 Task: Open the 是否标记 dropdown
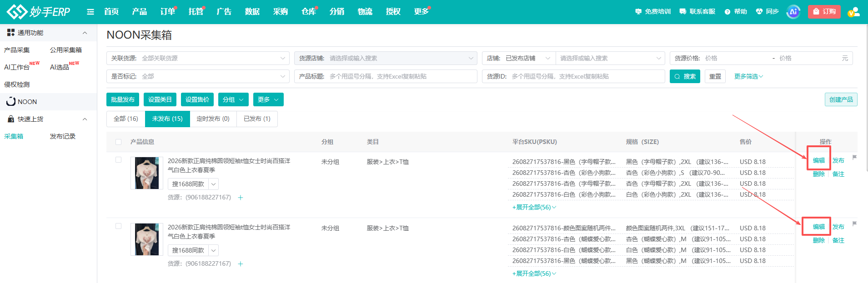pyautogui.click(x=198, y=76)
